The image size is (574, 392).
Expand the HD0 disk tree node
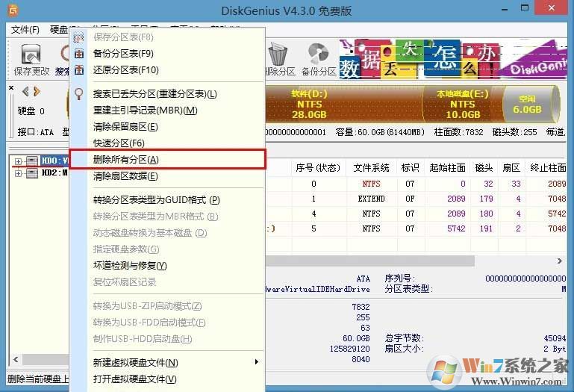[19, 161]
